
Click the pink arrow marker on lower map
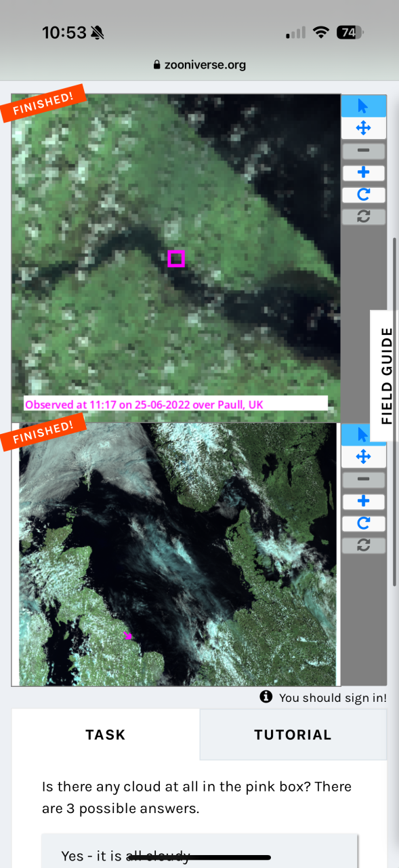(128, 635)
